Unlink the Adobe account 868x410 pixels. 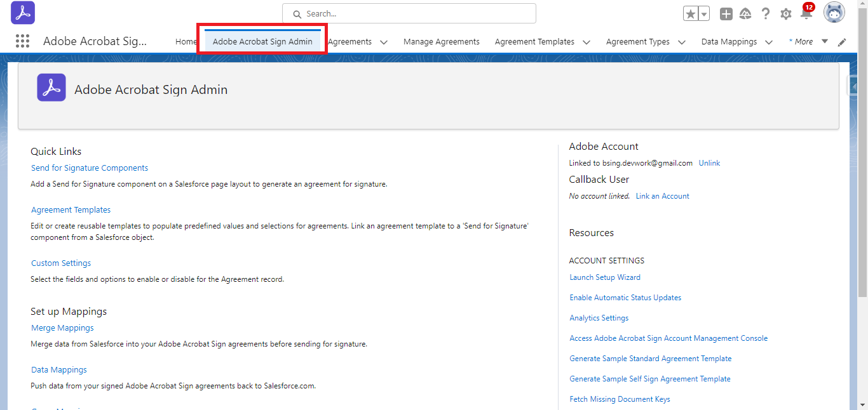(x=709, y=162)
